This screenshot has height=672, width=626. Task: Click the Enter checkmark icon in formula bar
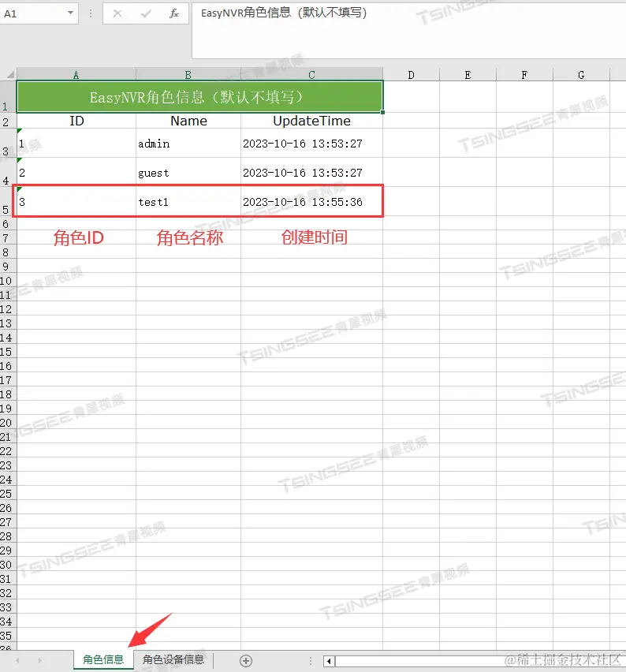(x=146, y=13)
